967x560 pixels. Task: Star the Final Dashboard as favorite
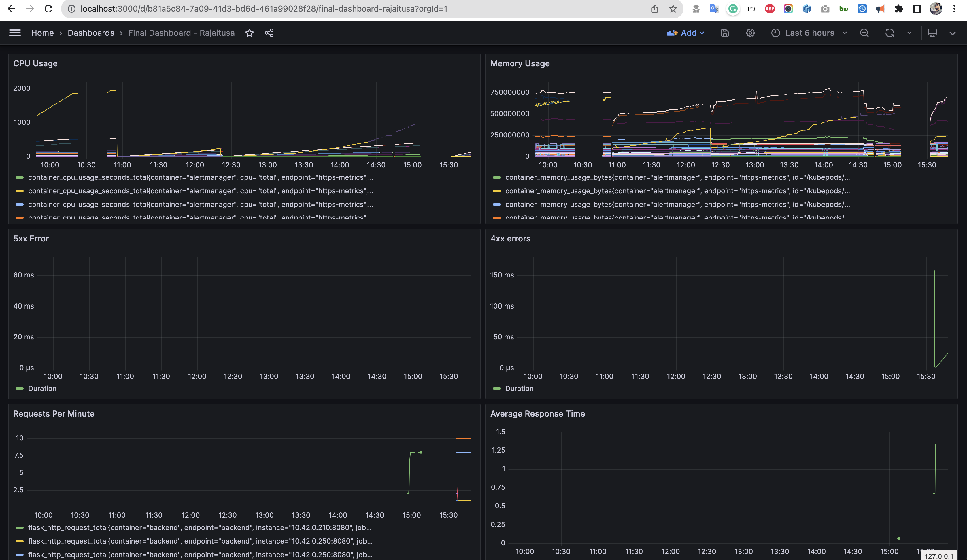click(250, 33)
